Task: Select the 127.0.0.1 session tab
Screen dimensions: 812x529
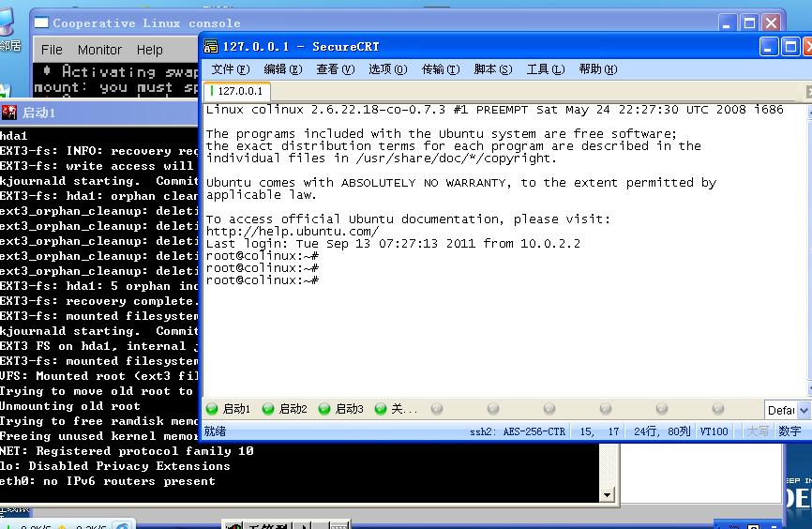Action: tap(235, 92)
